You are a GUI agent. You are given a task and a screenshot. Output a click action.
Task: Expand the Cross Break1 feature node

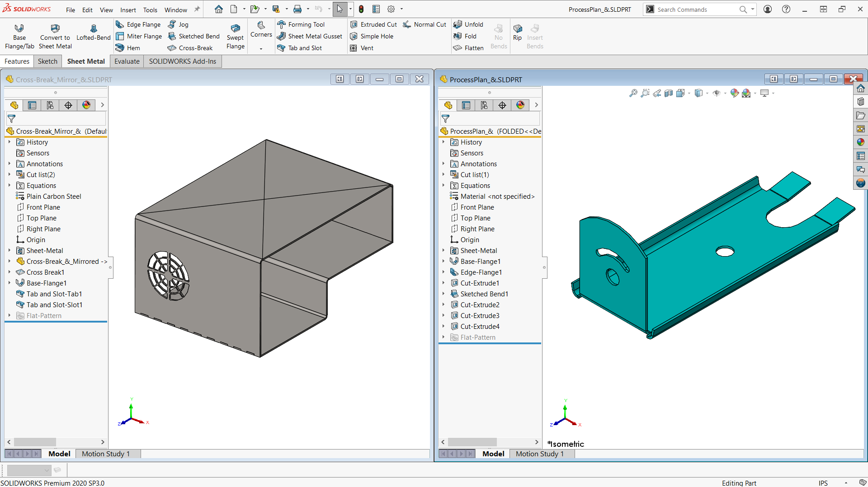pyautogui.click(x=9, y=272)
